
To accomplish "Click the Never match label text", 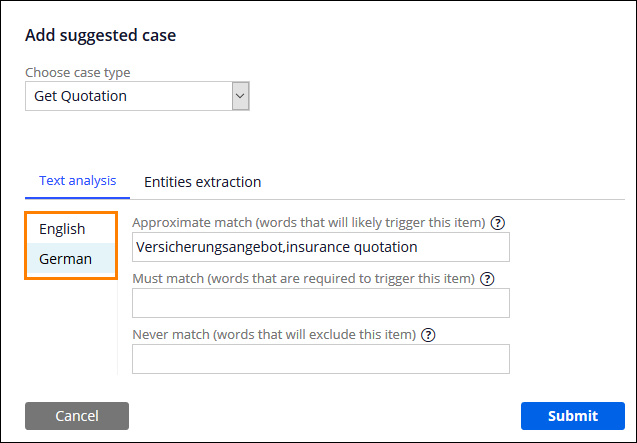I will point(282,334).
